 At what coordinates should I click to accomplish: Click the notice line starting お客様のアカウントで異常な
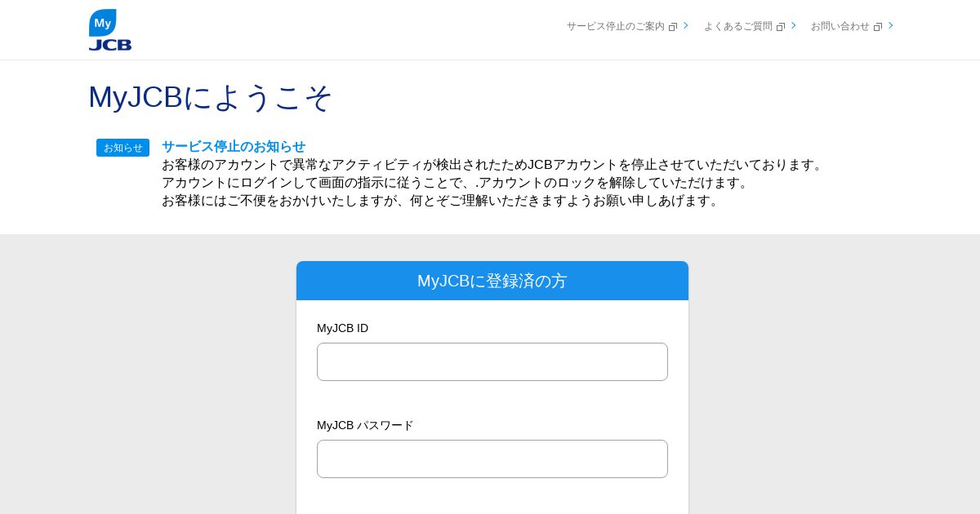pyautogui.click(x=494, y=165)
